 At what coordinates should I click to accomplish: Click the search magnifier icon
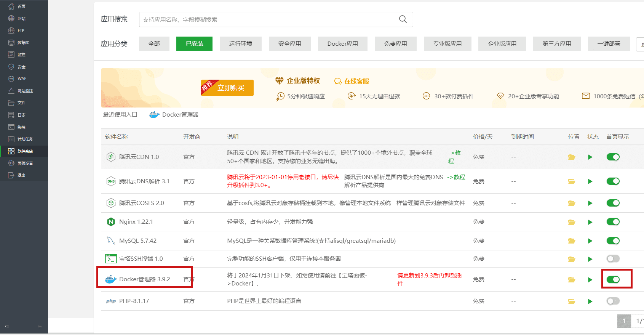[403, 19]
